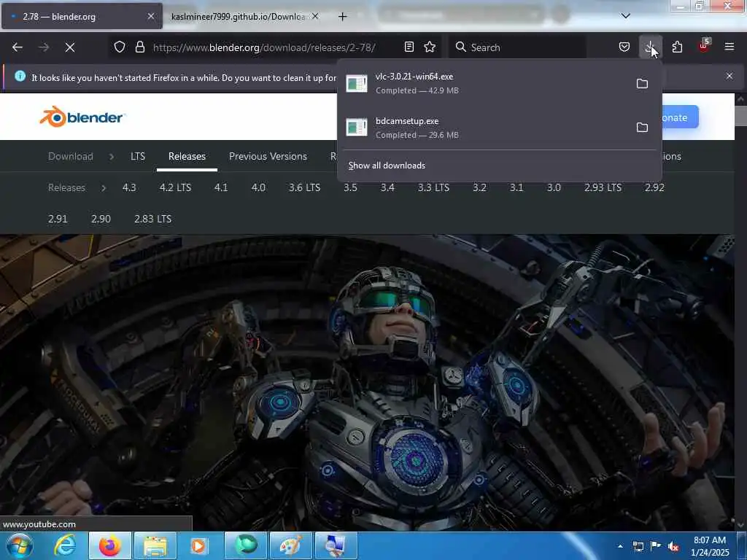Open the clock showing 8:07 AM
The height and width of the screenshot is (560, 747).
(x=710, y=546)
